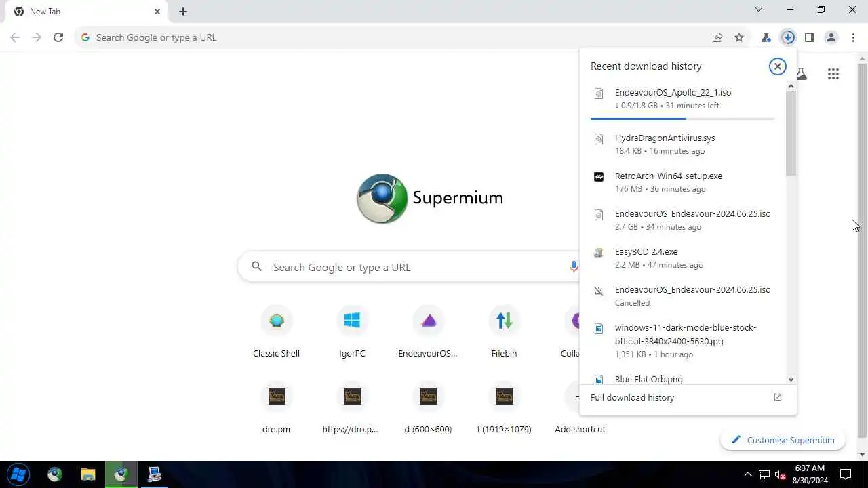The image size is (868, 488).
Task: Open windows-11-dark-mode wallpaper jpg download
Action: [x=683, y=340]
